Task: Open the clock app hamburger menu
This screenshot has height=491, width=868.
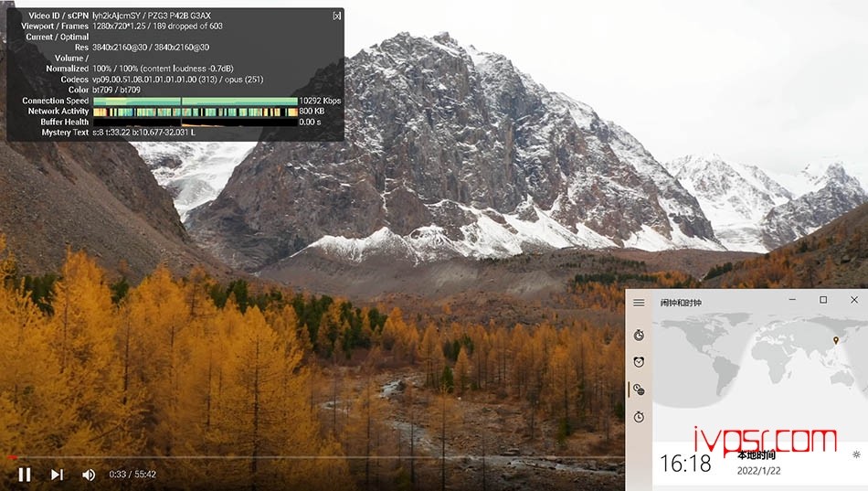Action: point(639,303)
